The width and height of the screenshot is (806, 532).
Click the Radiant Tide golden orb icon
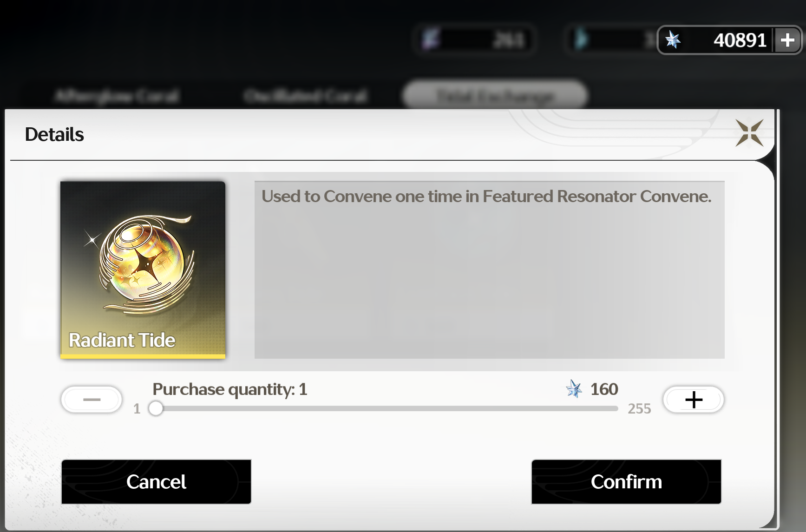(145, 263)
